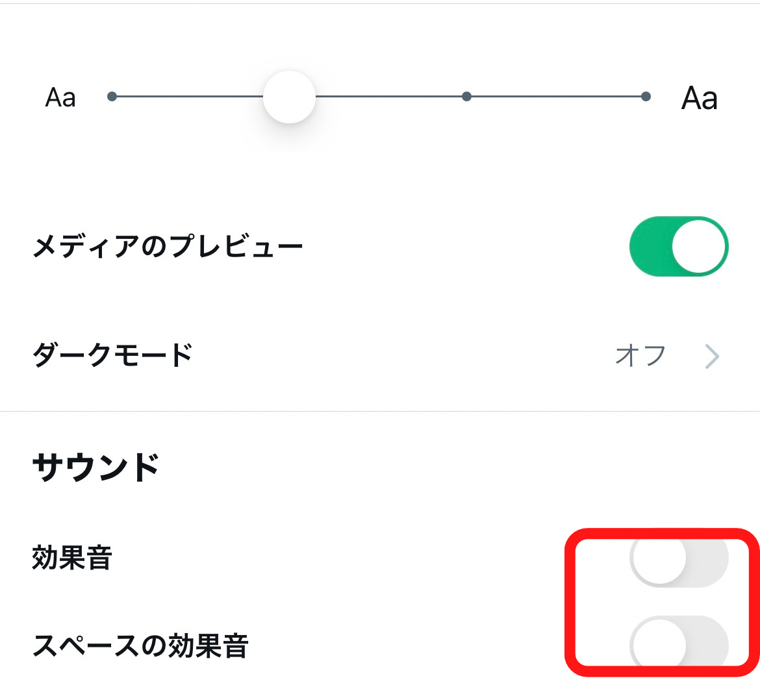Select the third font size slider stop
The height and width of the screenshot is (700, 760).
(x=466, y=97)
